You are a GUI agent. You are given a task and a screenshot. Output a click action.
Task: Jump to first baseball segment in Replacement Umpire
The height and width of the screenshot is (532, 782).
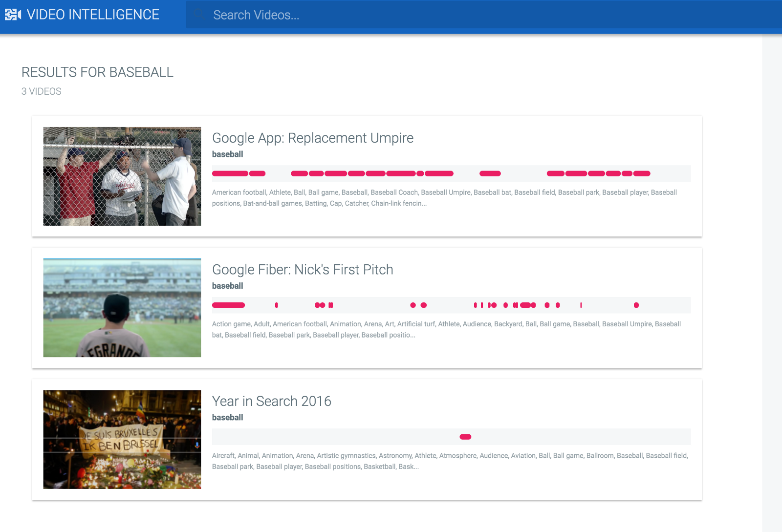230,173
